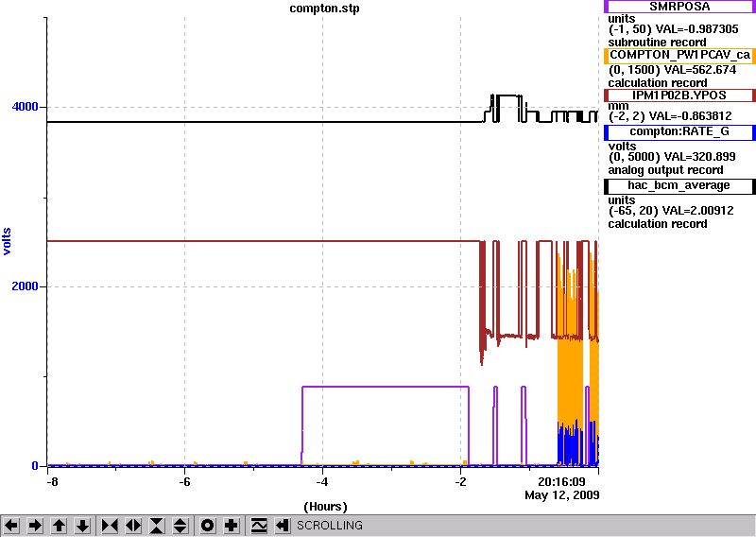Click the mm units label under IPM1P02B.YPOS

click(x=619, y=106)
